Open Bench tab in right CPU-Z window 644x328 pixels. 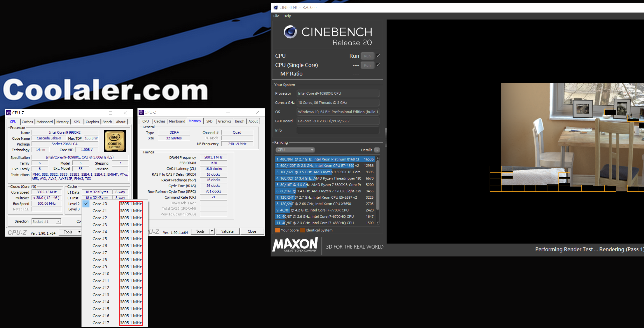pos(240,121)
